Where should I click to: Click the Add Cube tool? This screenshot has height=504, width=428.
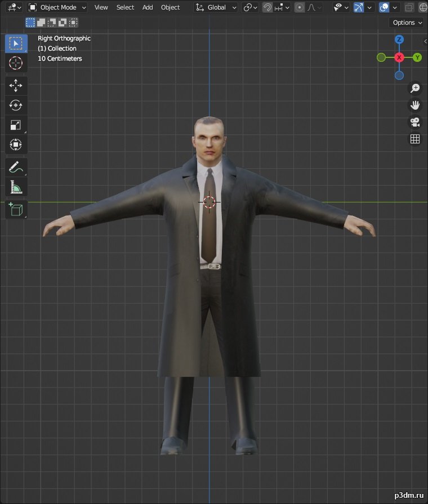tap(16, 209)
